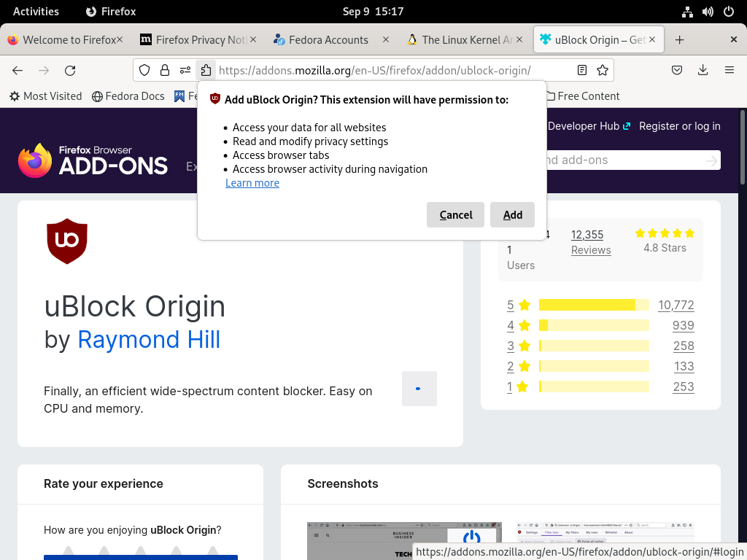Viewport: 747px width, 560px height.
Task: Close the Linux Kernel Archives tab
Action: click(519, 39)
